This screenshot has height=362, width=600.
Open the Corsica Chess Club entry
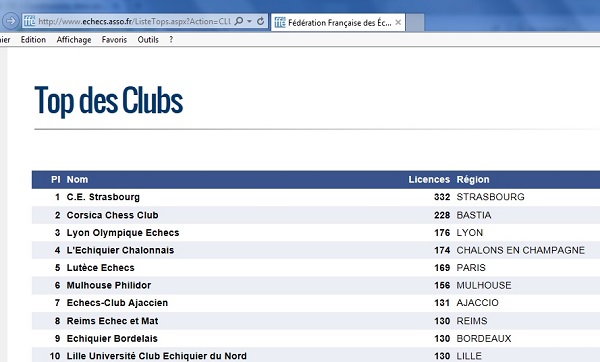[112, 215]
